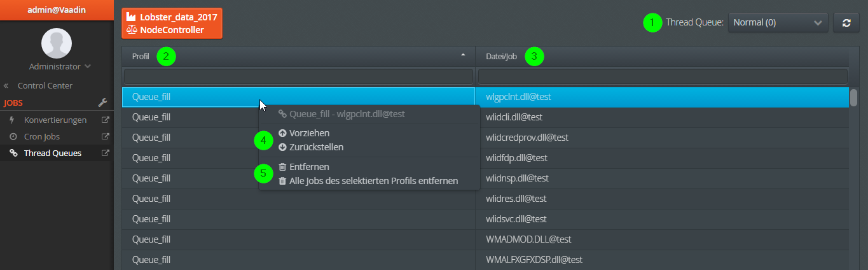Select Thread Queues in the sidebar

tap(53, 153)
